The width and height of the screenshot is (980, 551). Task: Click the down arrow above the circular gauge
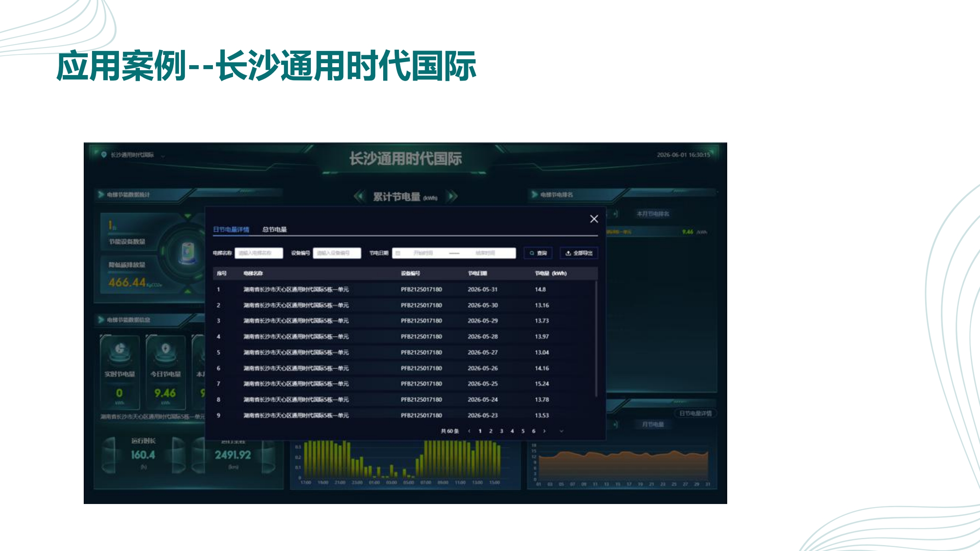188,216
